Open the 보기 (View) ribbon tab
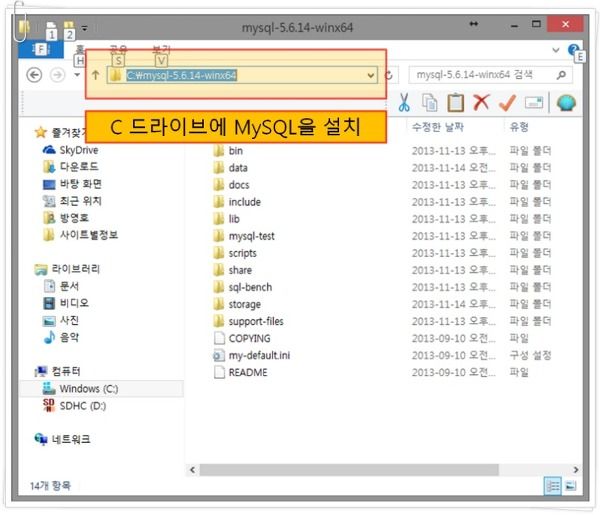The height and width of the screenshot is (515, 600). pos(161,50)
